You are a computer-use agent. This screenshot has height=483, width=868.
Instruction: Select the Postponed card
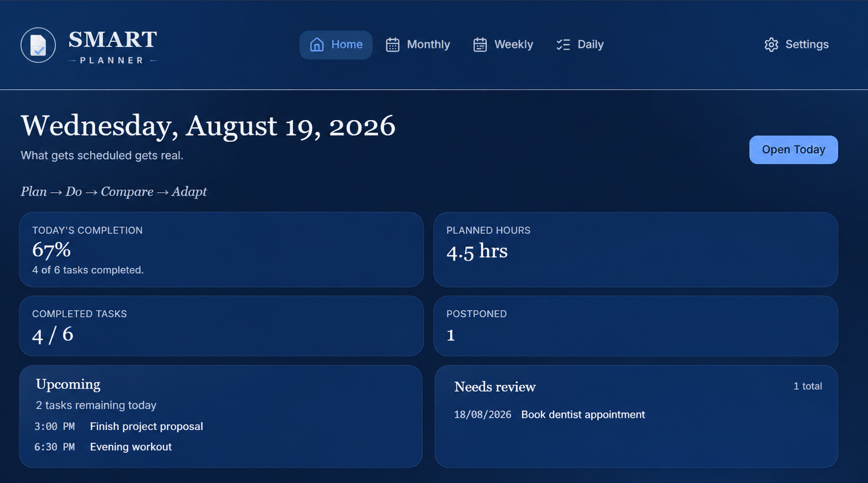click(x=636, y=326)
